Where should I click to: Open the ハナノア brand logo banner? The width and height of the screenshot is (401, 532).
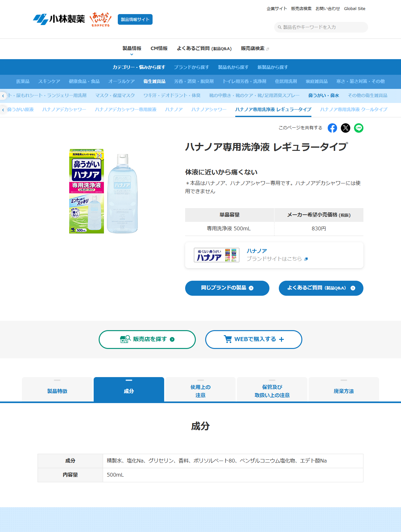[x=216, y=255]
